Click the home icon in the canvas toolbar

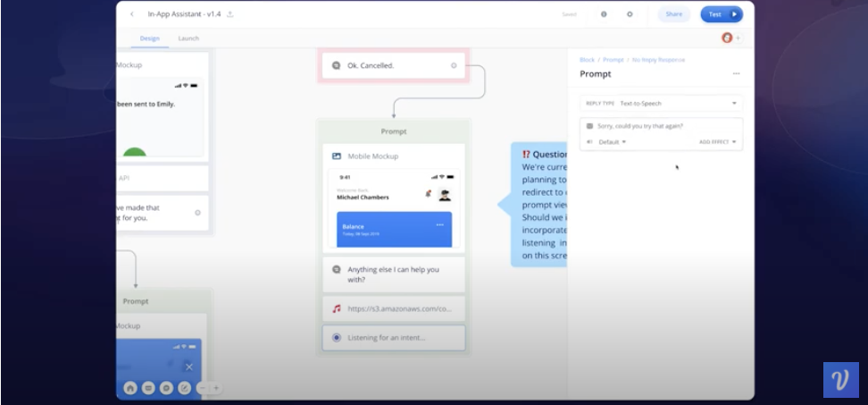(130, 388)
